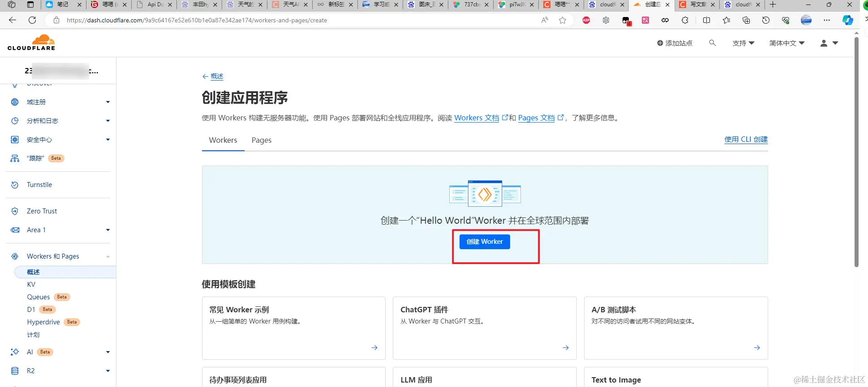The height and width of the screenshot is (387, 868).
Task: Open the ChatGPT 插件 template card
Action: 485,328
